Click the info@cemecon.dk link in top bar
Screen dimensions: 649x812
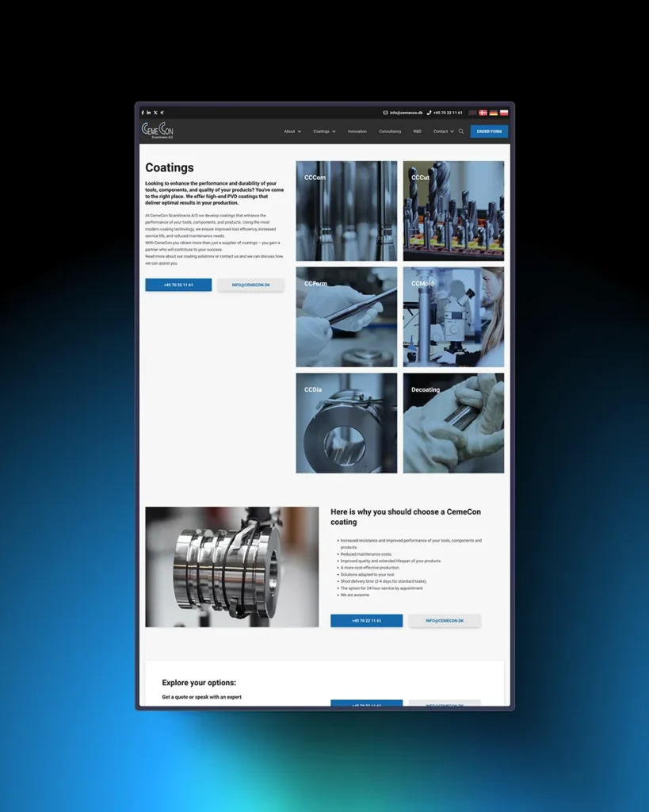[x=406, y=113]
